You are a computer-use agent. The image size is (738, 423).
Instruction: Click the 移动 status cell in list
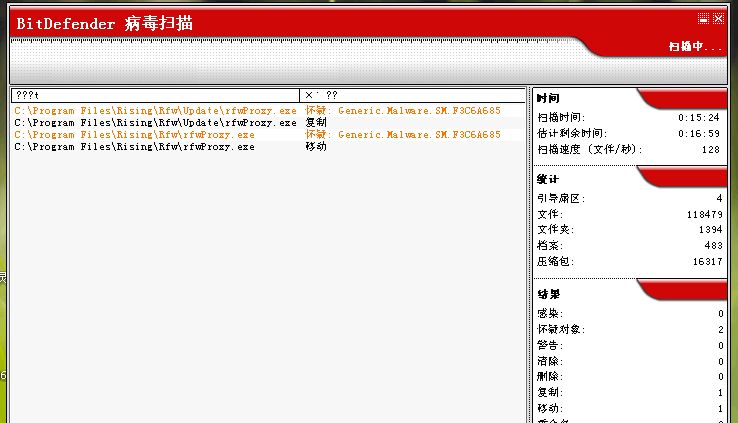point(316,147)
